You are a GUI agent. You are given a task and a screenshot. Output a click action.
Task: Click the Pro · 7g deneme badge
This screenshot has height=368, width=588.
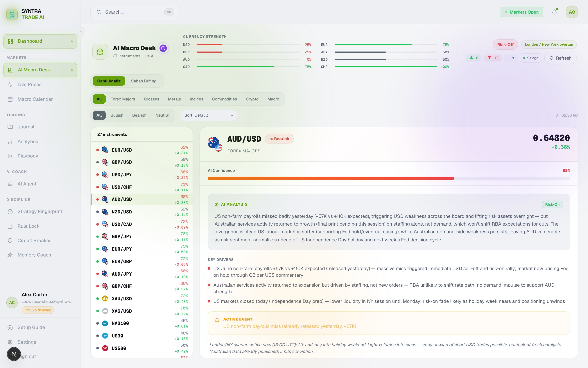[38, 310]
